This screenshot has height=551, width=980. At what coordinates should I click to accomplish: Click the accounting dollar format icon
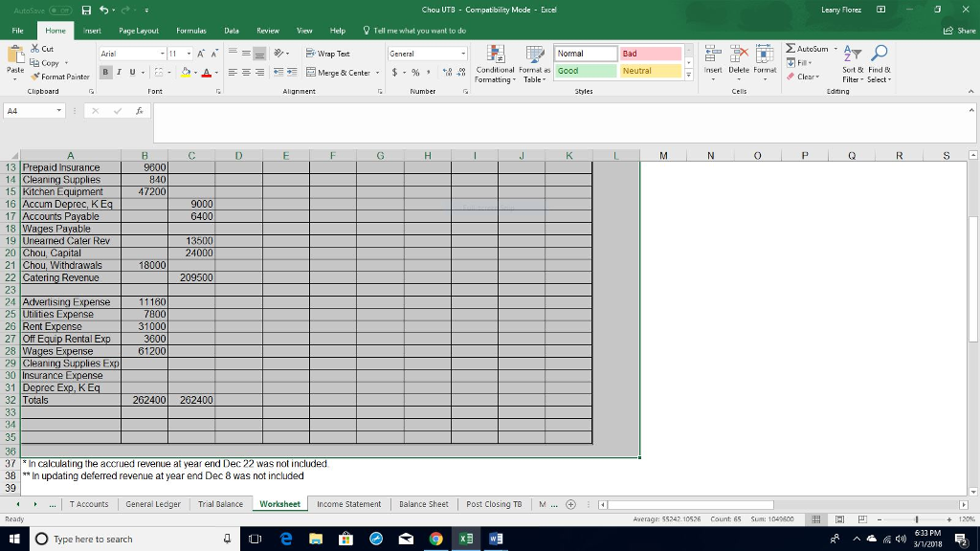click(394, 73)
